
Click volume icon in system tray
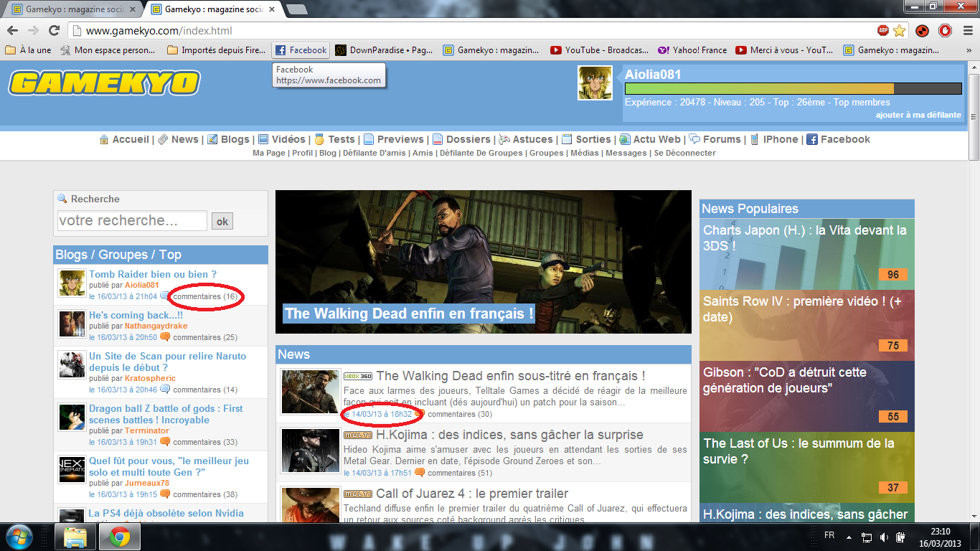point(884,537)
